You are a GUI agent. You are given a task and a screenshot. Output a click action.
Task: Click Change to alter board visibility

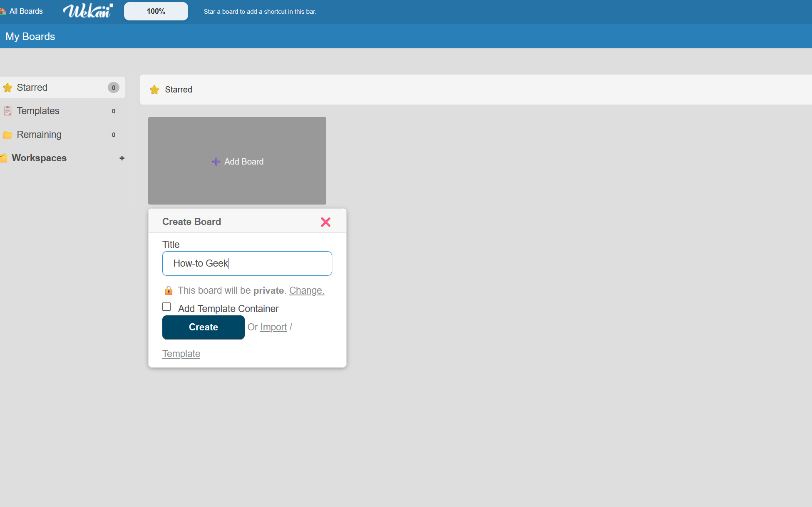pyautogui.click(x=307, y=290)
